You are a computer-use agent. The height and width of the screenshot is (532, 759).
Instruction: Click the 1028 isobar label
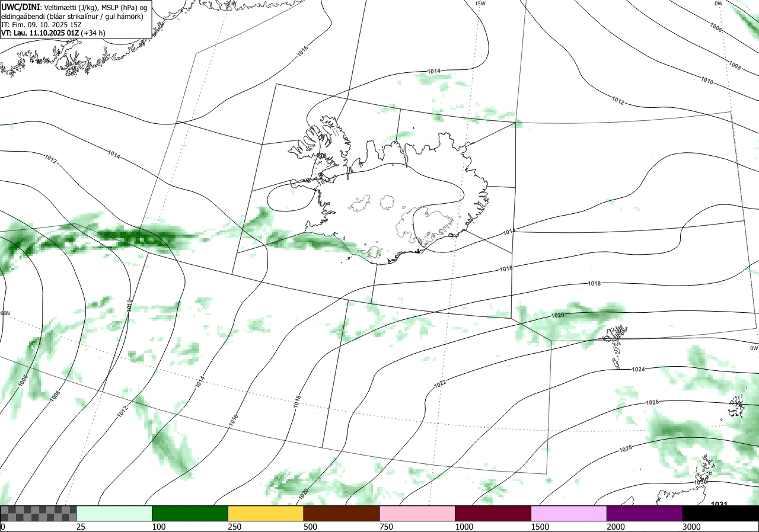coord(626,448)
